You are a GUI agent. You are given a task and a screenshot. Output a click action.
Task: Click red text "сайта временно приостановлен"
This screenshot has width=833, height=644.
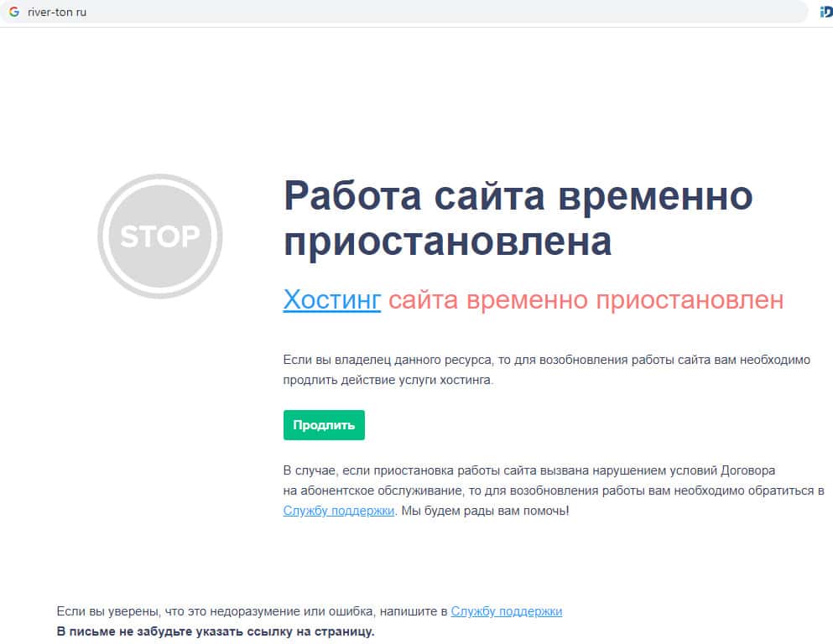pos(586,299)
